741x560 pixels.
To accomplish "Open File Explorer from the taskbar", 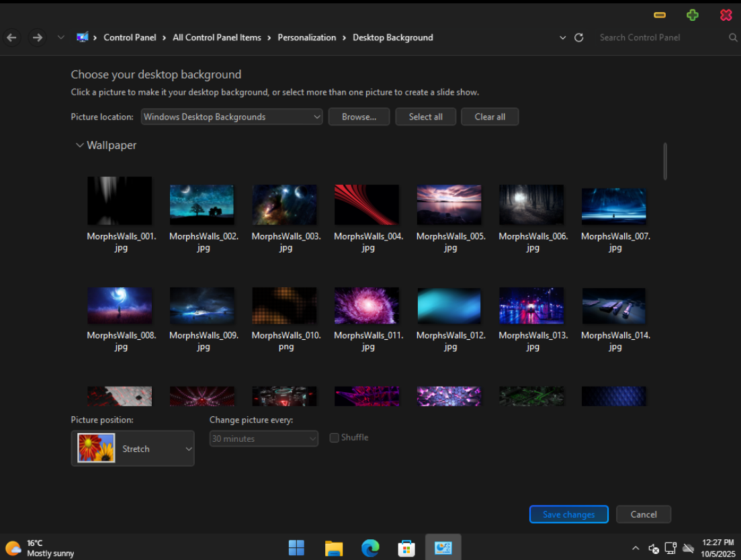I will (x=334, y=548).
